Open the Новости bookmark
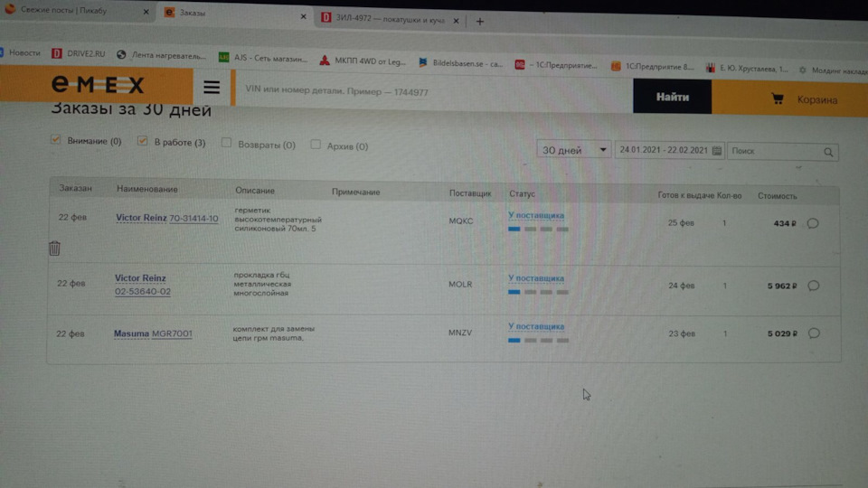Screen dimensions: 868x488 point(20,52)
